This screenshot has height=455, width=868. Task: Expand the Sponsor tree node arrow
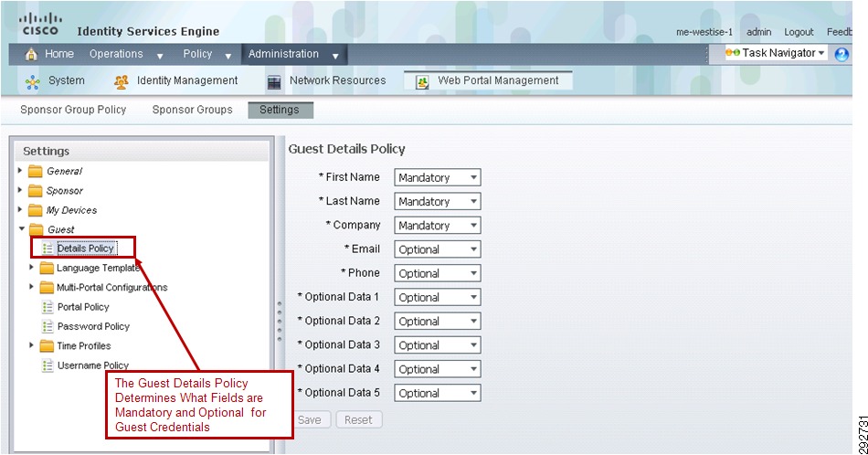coord(20,190)
